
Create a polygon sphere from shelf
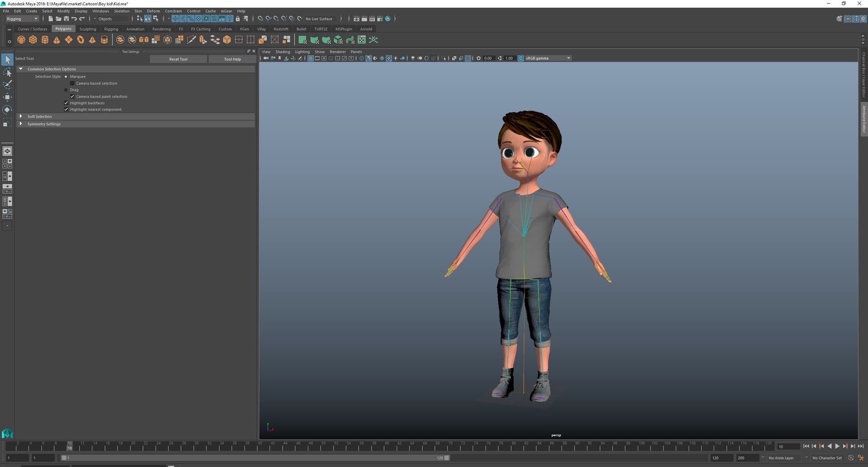pos(21,40)
